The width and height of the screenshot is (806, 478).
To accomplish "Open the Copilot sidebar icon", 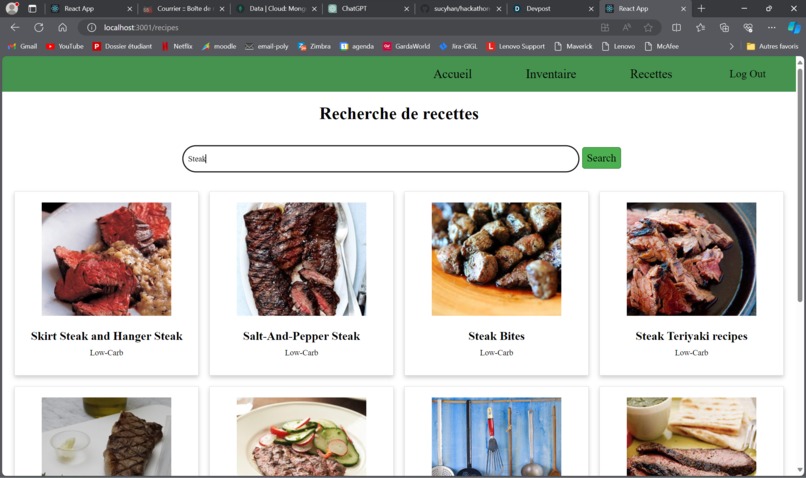I will point(794,28).
